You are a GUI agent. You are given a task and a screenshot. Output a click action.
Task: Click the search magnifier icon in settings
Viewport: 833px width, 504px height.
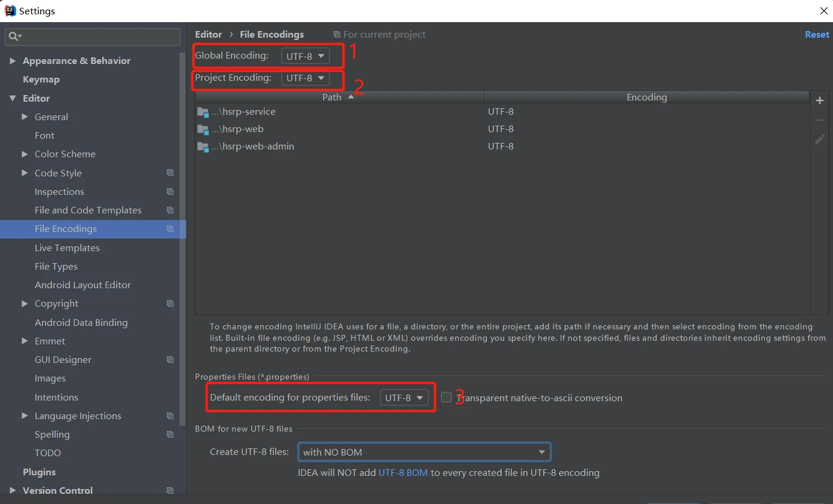click(x=14, y=37)
